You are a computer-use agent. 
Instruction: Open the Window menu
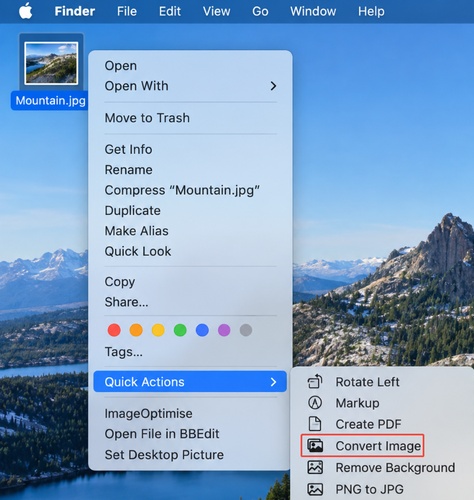(313, 11)
